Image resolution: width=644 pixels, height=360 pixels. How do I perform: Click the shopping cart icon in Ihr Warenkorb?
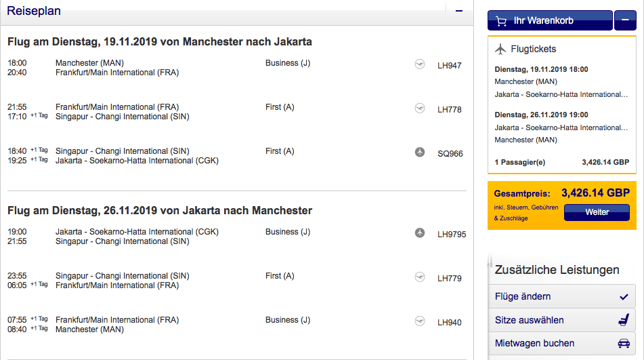pyautogui.click(x=501, y=21)
